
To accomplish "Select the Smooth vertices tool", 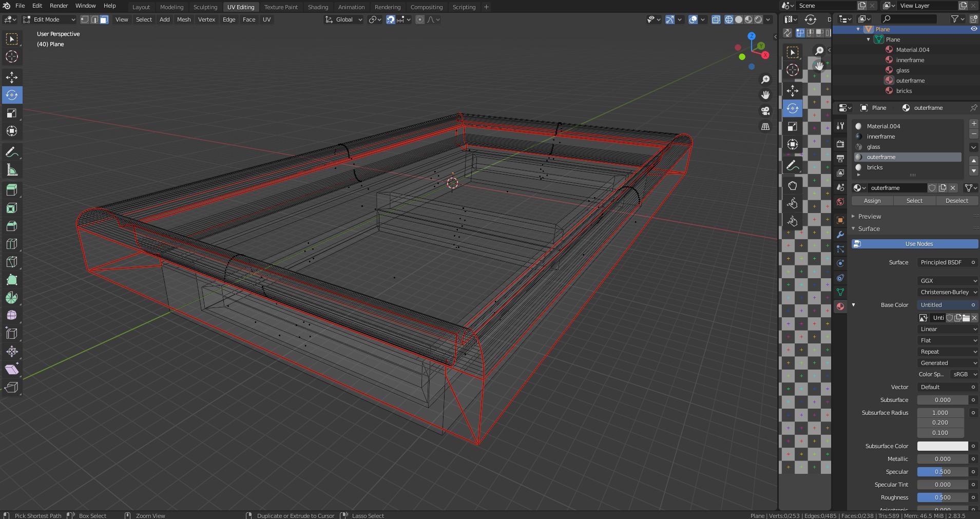I will [x=12, y=315].
